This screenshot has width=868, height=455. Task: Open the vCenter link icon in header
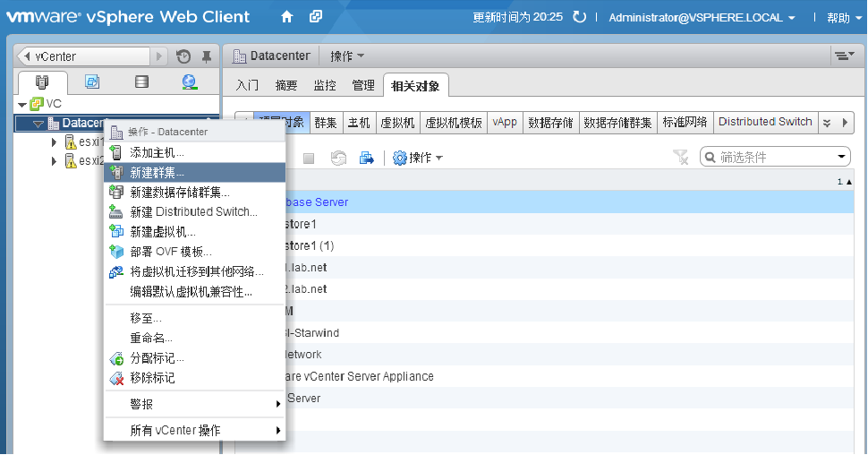click(316, 17)
